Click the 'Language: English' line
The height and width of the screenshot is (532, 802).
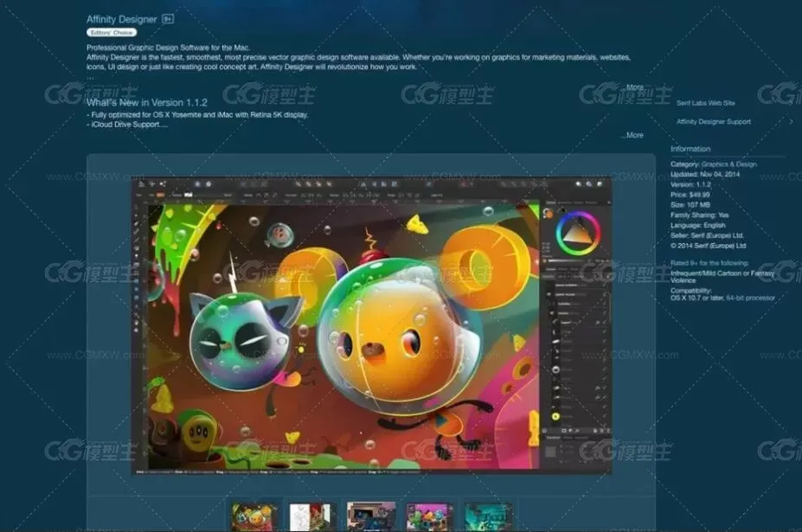[x=697, y=226]
